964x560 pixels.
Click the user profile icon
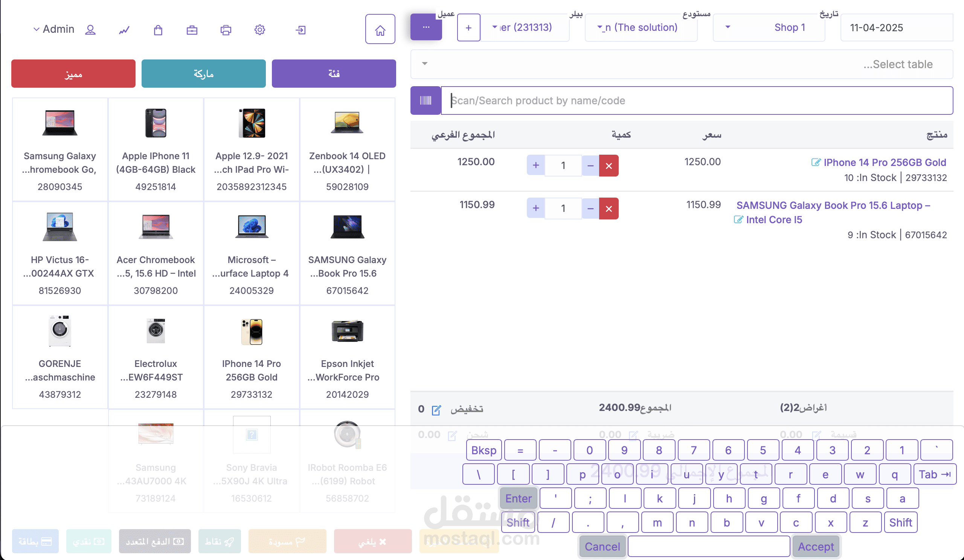click(90, 30)
